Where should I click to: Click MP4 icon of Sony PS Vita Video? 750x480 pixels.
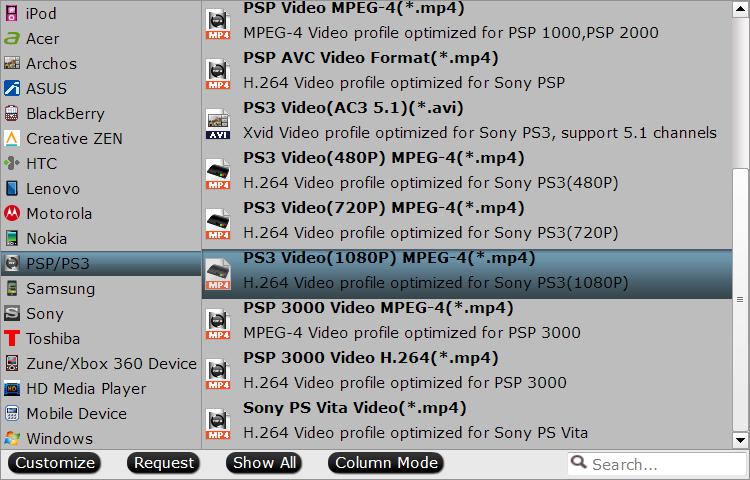tap(218, 424)
